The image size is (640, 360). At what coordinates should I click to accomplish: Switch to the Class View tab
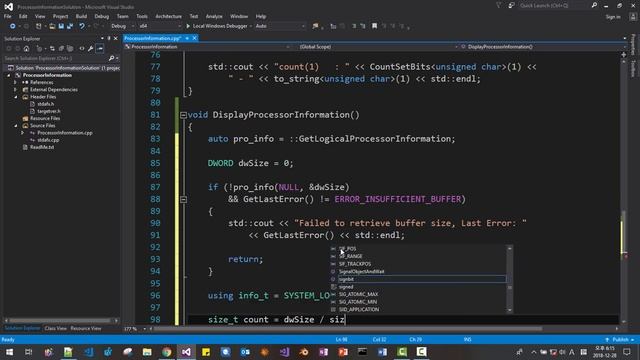click(x=56, y=328)
